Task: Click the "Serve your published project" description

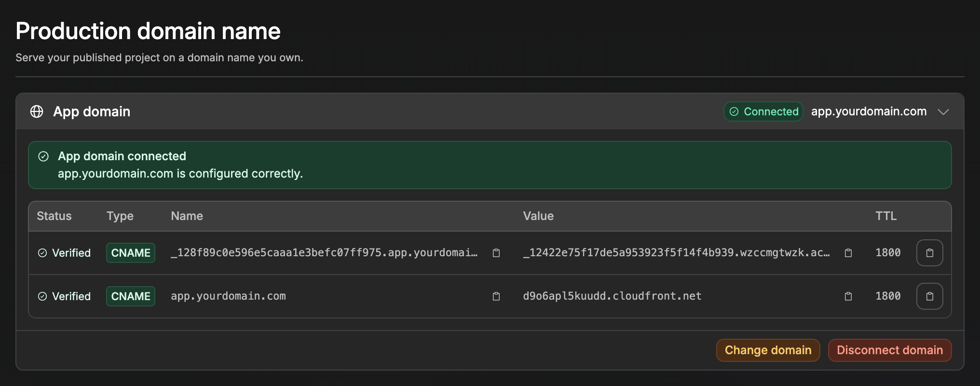Action: coord(159,58)
